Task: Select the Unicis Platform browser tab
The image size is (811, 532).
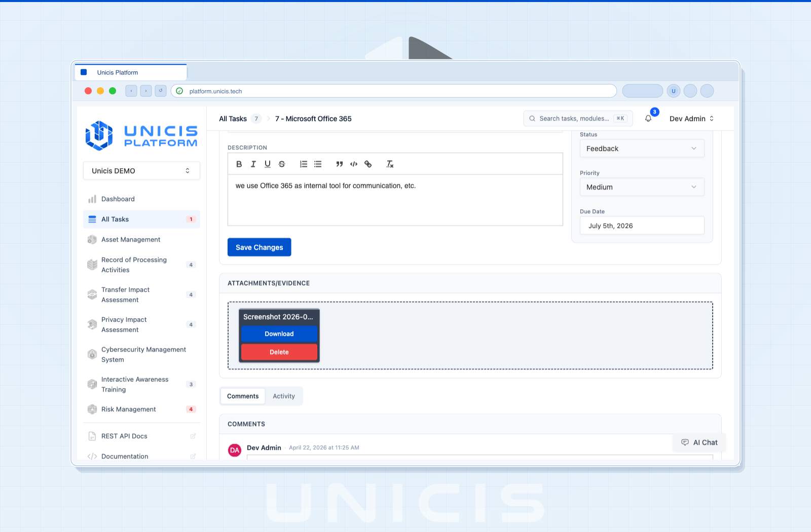Action: (131, 72)
